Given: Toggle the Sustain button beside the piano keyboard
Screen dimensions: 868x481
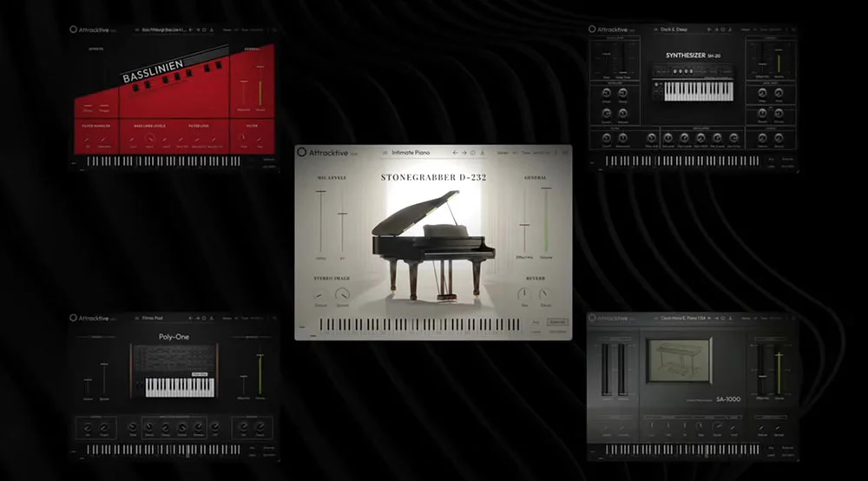Looking at the screenshot, I should click(558, 322).
